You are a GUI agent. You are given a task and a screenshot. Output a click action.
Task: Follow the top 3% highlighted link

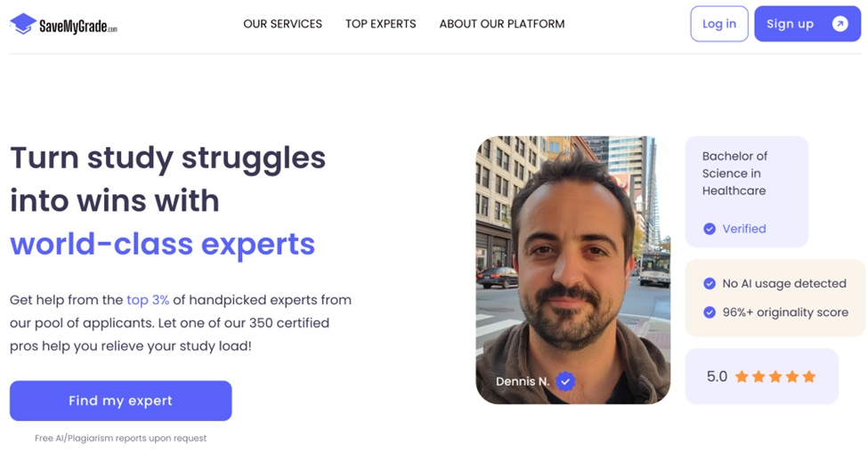148,300
